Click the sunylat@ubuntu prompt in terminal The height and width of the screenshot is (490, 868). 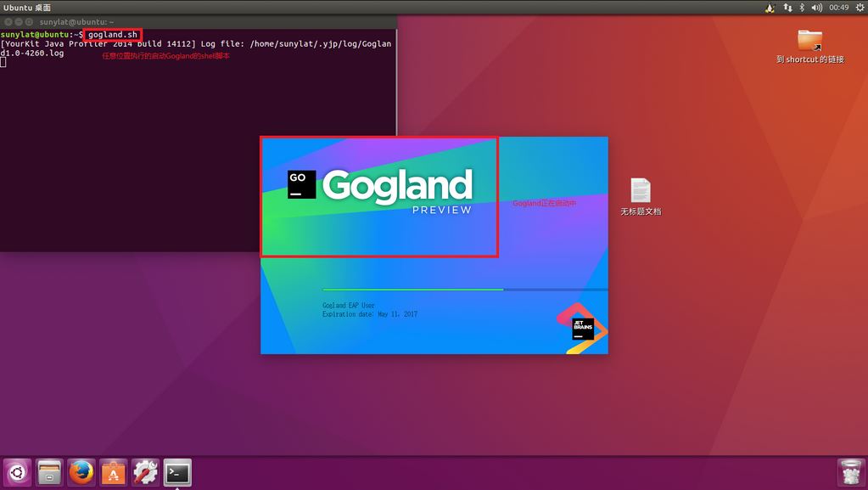point(42,34)
